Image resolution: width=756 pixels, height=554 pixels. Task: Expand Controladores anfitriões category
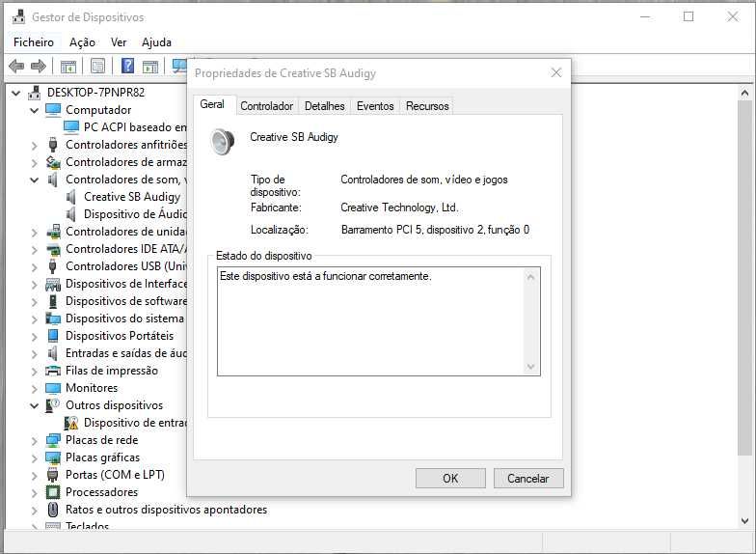pos(35,145)
